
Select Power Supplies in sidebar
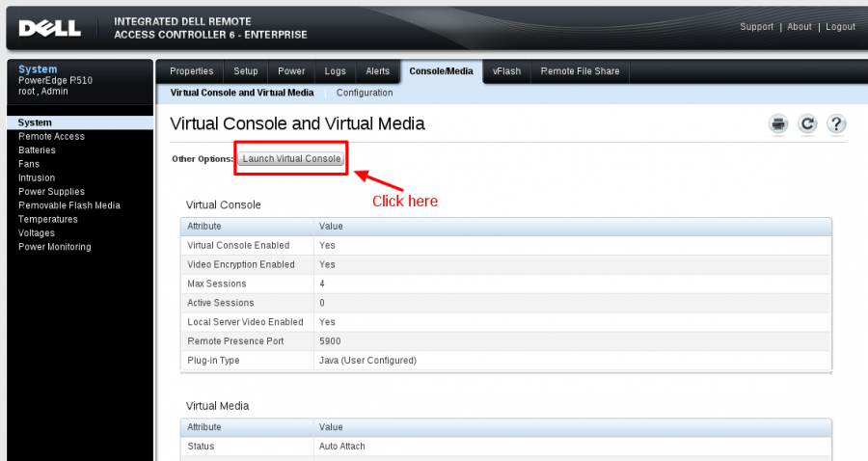tap(51, 192)
